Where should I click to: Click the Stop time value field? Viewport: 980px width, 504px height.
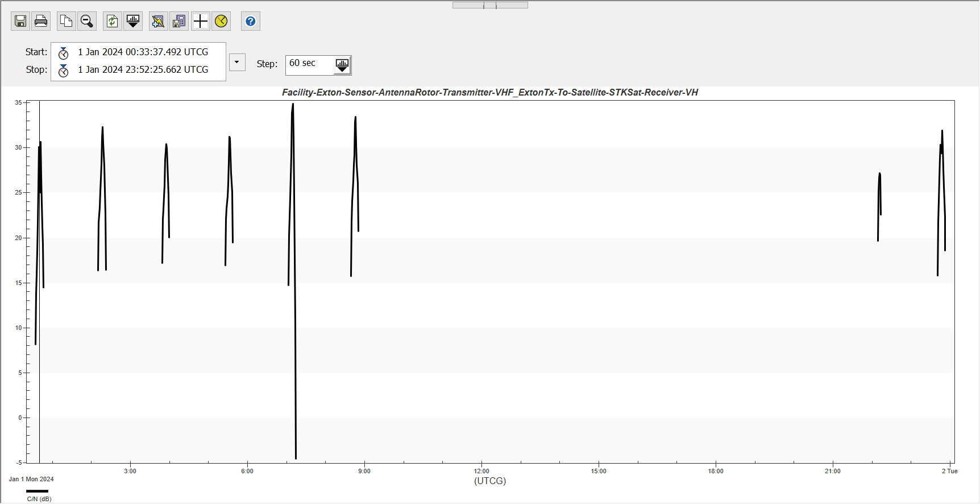(x=143, y=70)
